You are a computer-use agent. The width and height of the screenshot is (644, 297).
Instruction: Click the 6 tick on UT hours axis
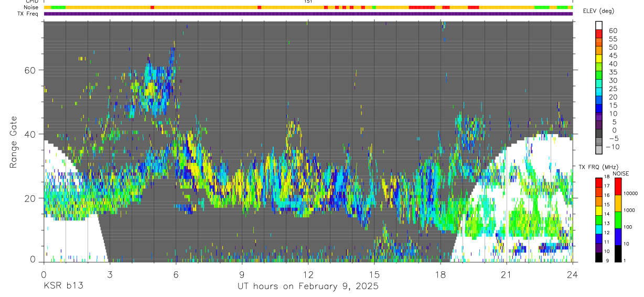tap(176, 275)
